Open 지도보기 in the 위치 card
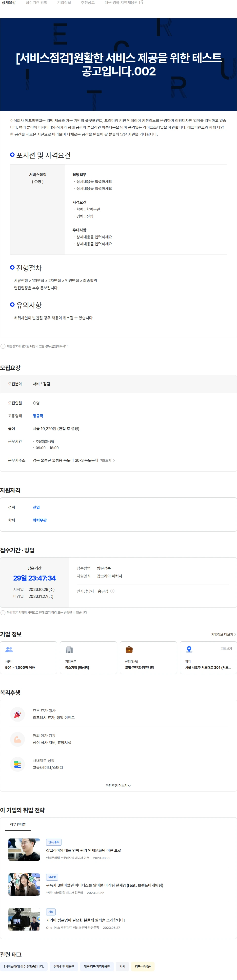The image size is (237, 980). click(x=226, y=649)
